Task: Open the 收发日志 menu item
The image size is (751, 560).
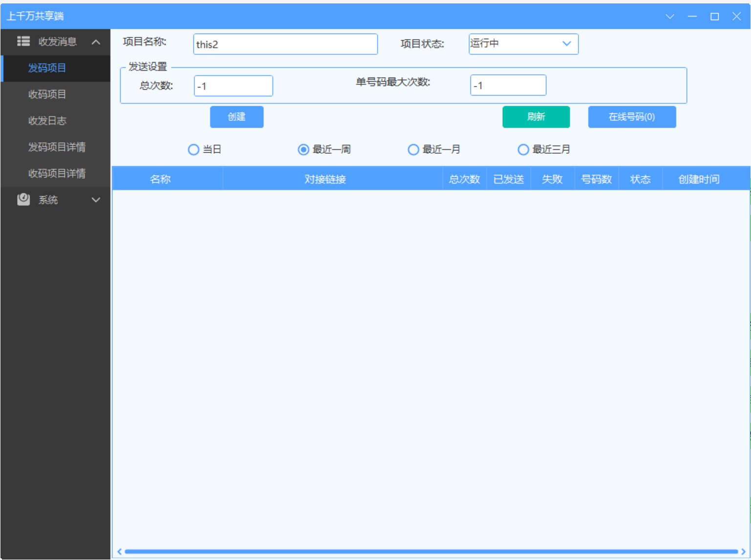Action: pyautogui.click(x=55, y=121)
